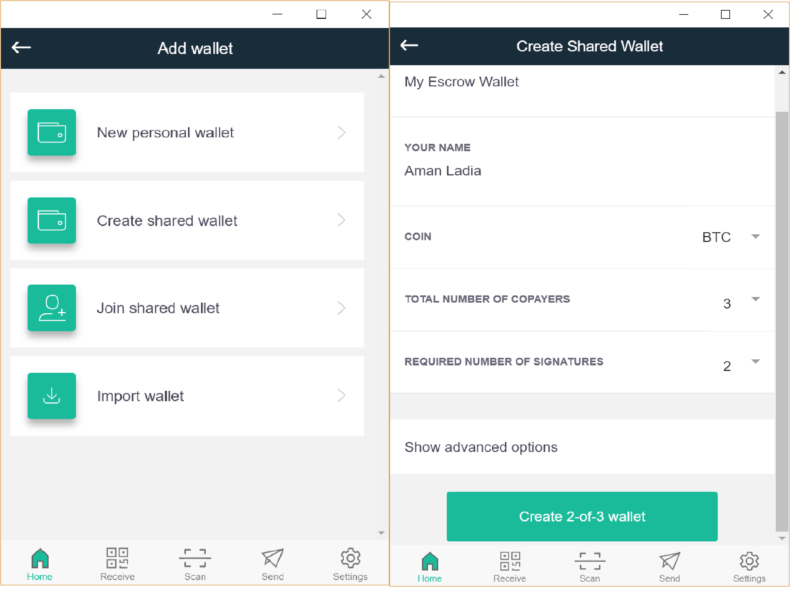Click the back arrow on Add wallet screen
This screenshot has width=800, height=591.
(x=21, y=47)
